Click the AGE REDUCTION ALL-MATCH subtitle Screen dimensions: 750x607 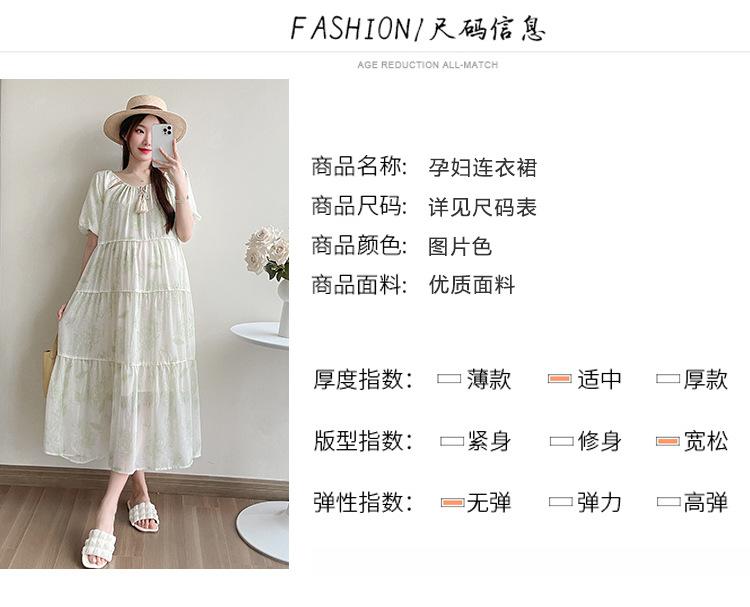pyautogui.click(x=428, y=65)
